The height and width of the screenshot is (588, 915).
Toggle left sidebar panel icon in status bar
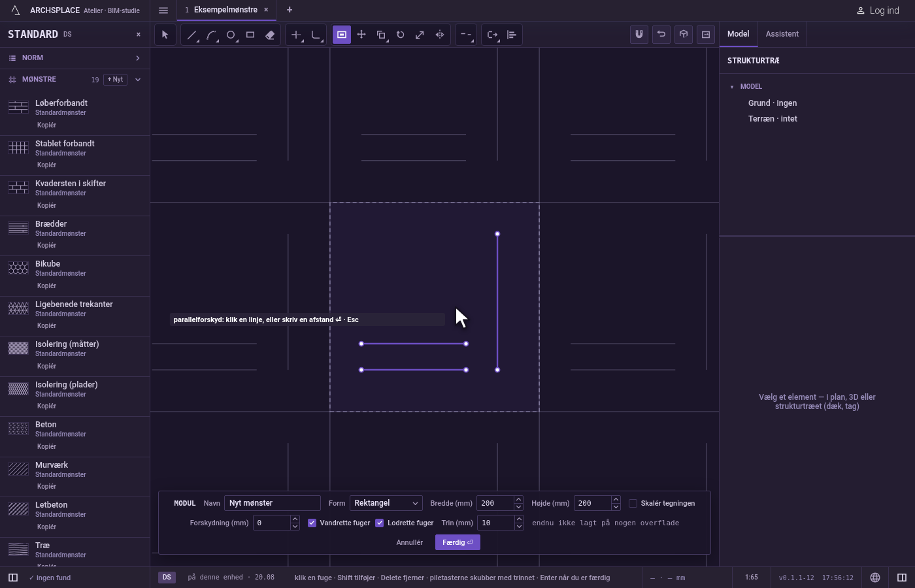coord(12,578)
